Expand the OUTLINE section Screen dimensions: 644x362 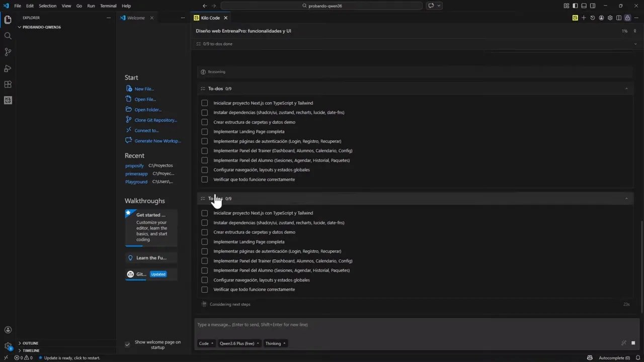tap(30, 343)
